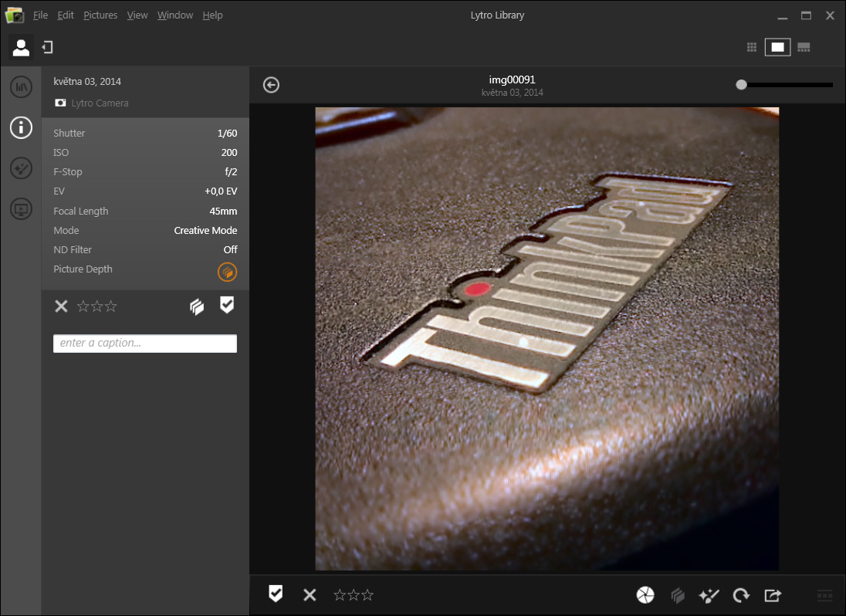Click the ND Filter label
This screenshot has width=846, height=616.
coord(73,250)
